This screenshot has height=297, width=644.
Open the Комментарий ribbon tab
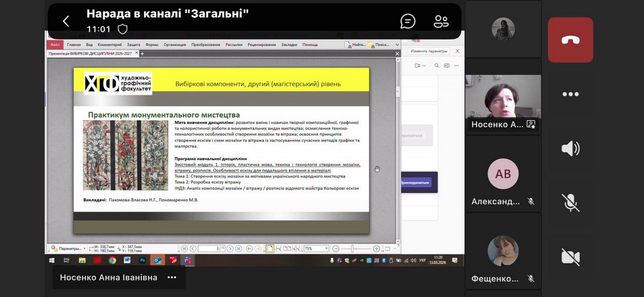110,45
